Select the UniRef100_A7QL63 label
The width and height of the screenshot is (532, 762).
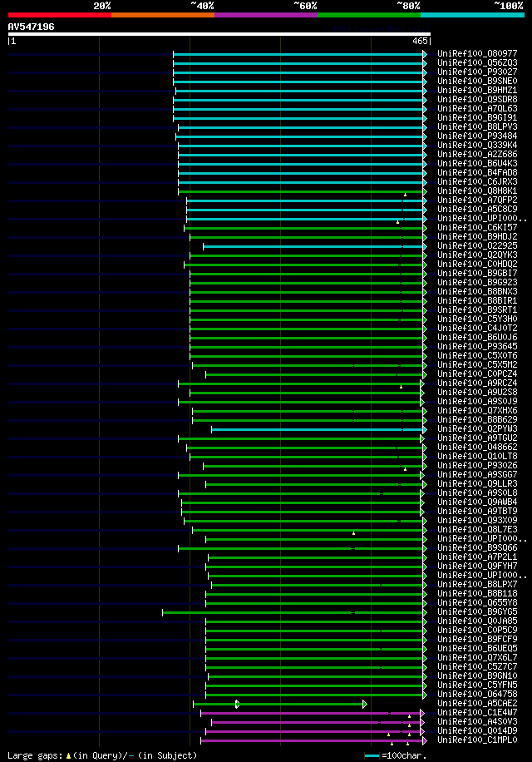(477, 108)
